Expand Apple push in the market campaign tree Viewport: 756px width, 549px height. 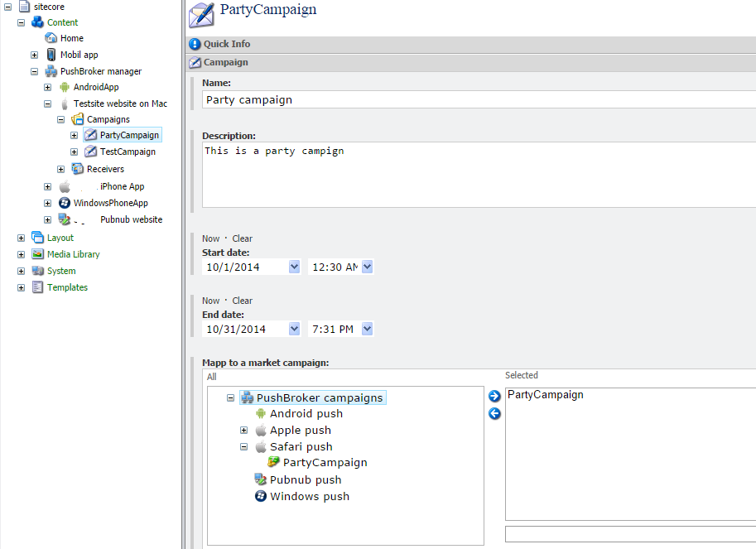(243, 430)
